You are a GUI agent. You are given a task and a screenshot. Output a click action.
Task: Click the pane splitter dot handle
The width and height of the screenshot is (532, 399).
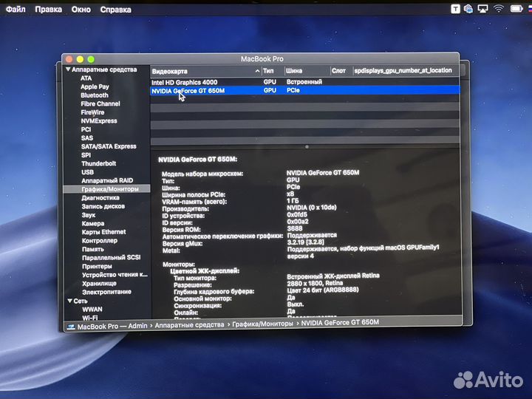pyautogui.click(x=307, y=147)
